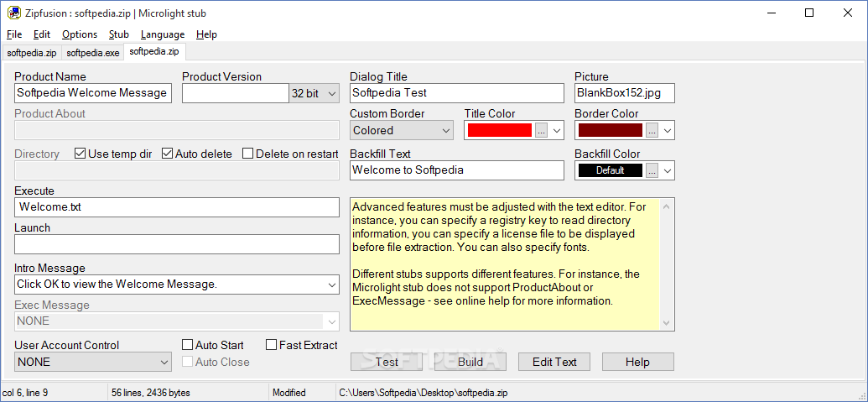Image resolution: width=868 pixels, height=402 pixels.
Task: Open the Options menu
Action: coord(80,34)
